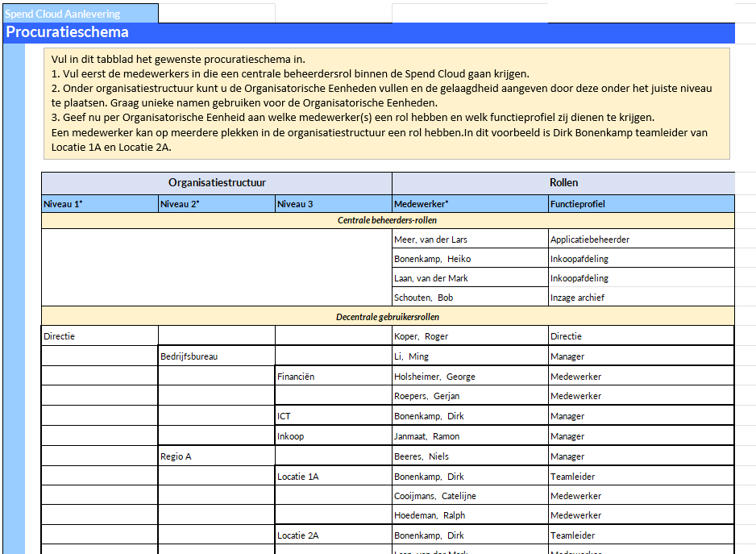756x554 pixels.
Task: Click the Bedrijfsbureau cell in Niveau 2
Action: pyautogui.click(x=216, y=356)
